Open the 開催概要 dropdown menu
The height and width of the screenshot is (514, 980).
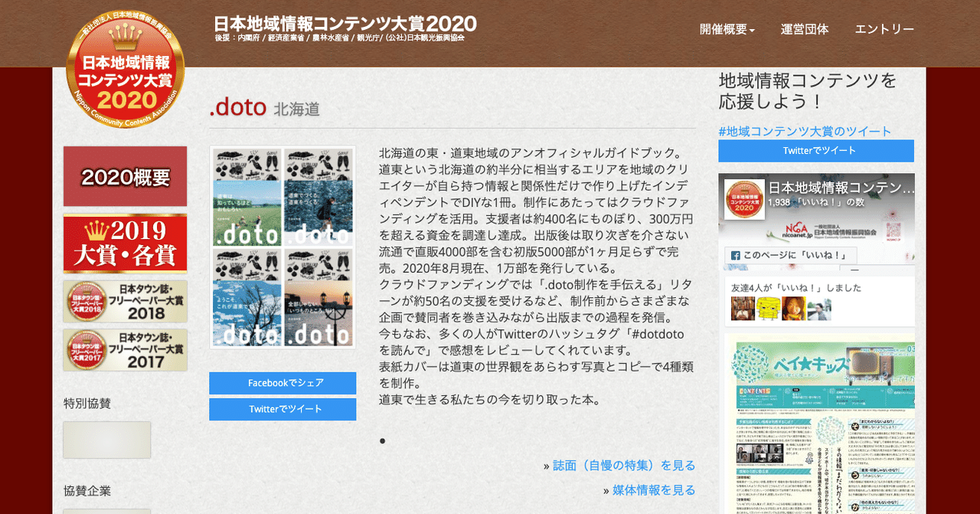pyautogui.click(x=727, y=29)
